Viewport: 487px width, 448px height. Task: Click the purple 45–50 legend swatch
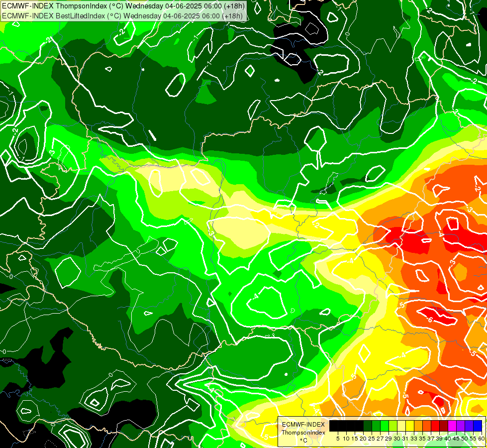(461, 426)
